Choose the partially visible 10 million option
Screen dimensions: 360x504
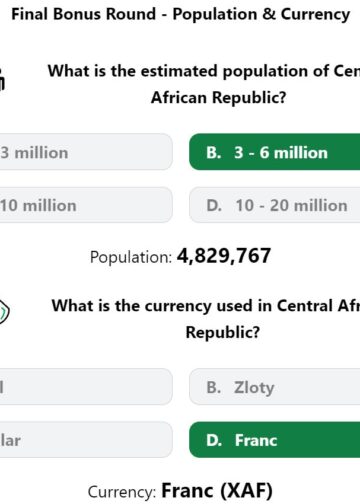(86, 205)
